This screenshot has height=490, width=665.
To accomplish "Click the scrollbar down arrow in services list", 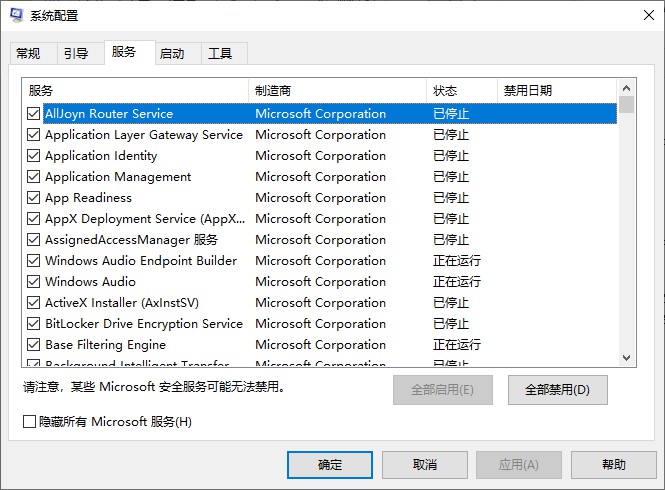I will [x=627, y=358].
